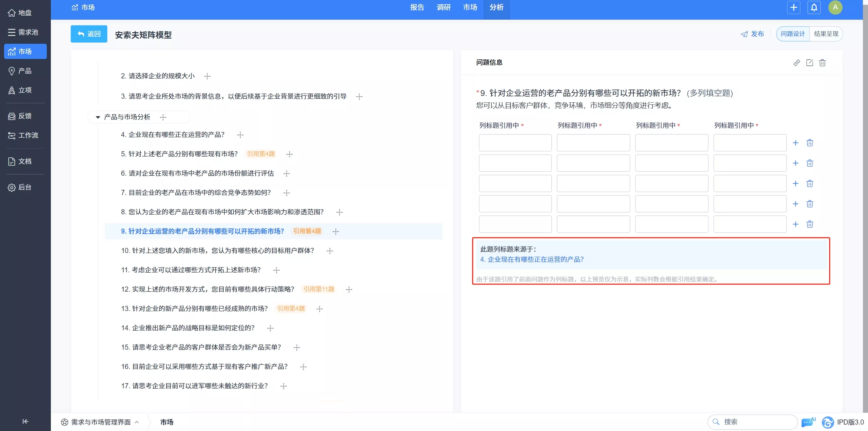Click the link icon in 问题信息 header
868x431 pixels.
click(x=797, y=63)
